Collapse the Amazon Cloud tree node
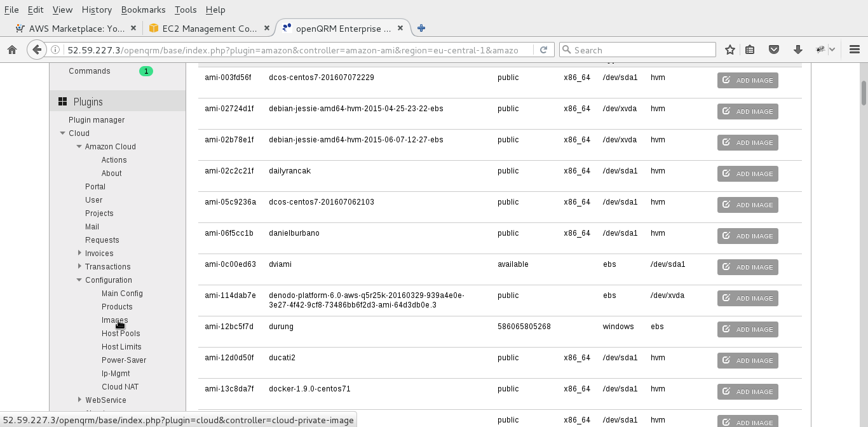 coord(79,147)
